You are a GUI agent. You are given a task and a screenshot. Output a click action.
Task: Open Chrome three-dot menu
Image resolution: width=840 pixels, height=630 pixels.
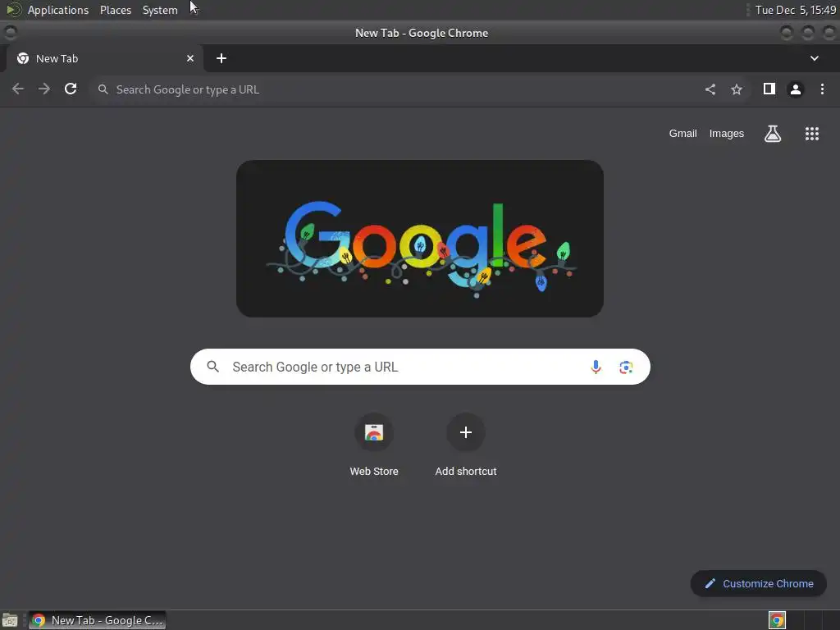(x=822, y=89)
